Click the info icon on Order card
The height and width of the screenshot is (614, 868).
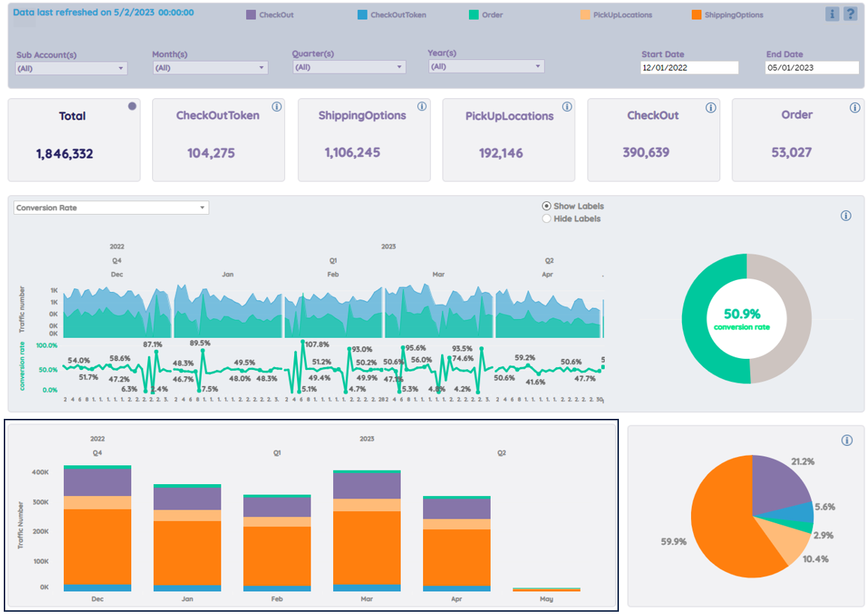pos(854,107)
